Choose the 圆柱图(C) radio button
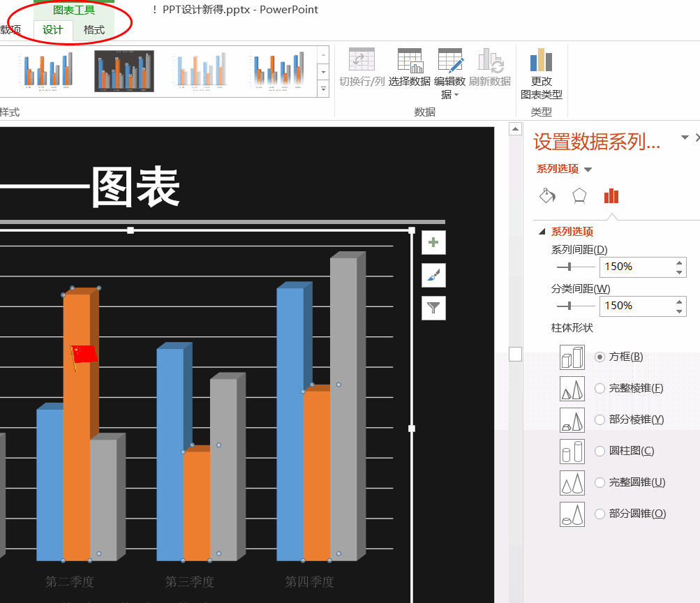The image size is (700, 603). coord(600,451)
